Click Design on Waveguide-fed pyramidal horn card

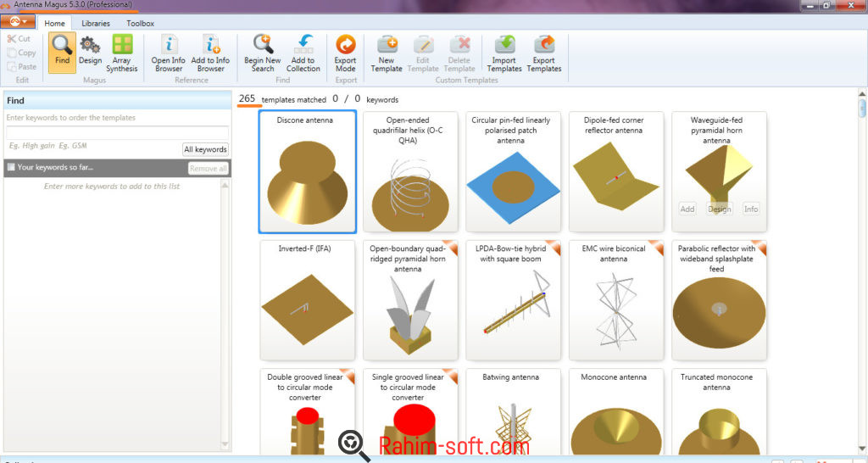719,209
